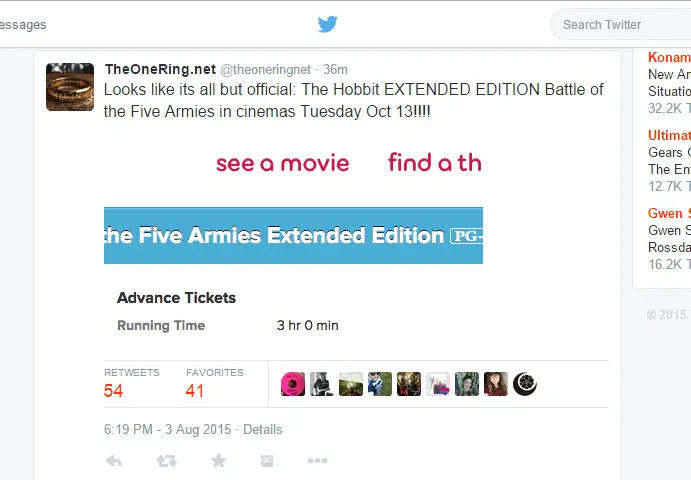Image resolution: width=691 pixels, height=480 pixels.
Task: View the 41 favorites list
Action: click(x=215, y=384)
